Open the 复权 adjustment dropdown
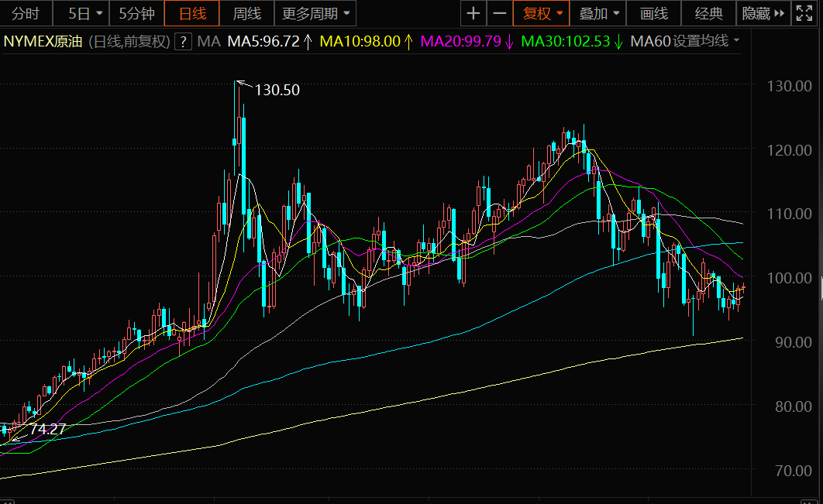Image resolution: width=823 pixels, height=504 pixels. (541, 13)
